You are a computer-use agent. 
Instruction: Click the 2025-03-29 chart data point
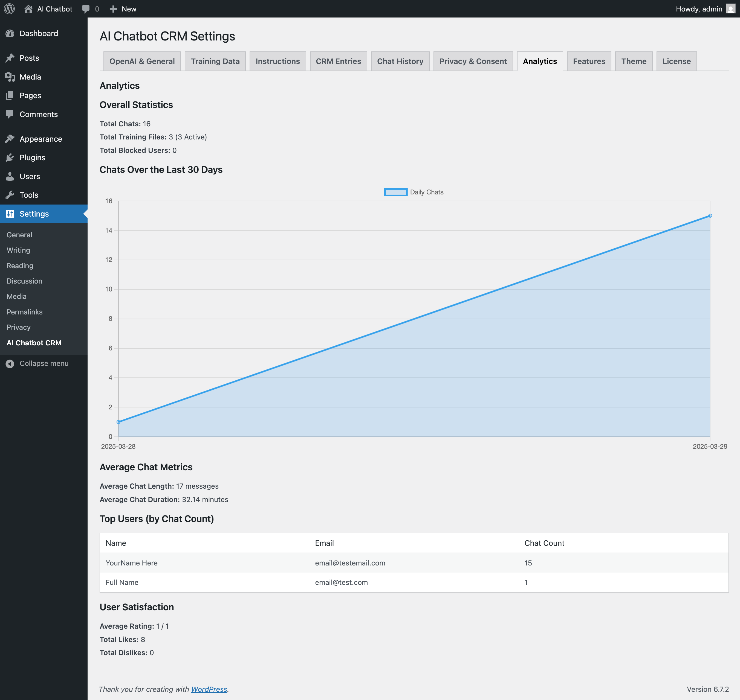pyautogui.click(x=710, y=216)
